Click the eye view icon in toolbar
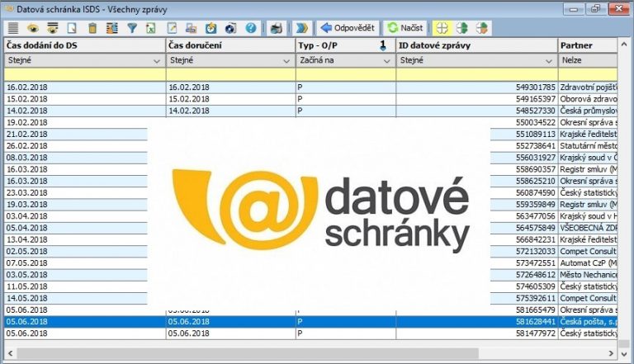634x364 pixels. coord(33,28)
